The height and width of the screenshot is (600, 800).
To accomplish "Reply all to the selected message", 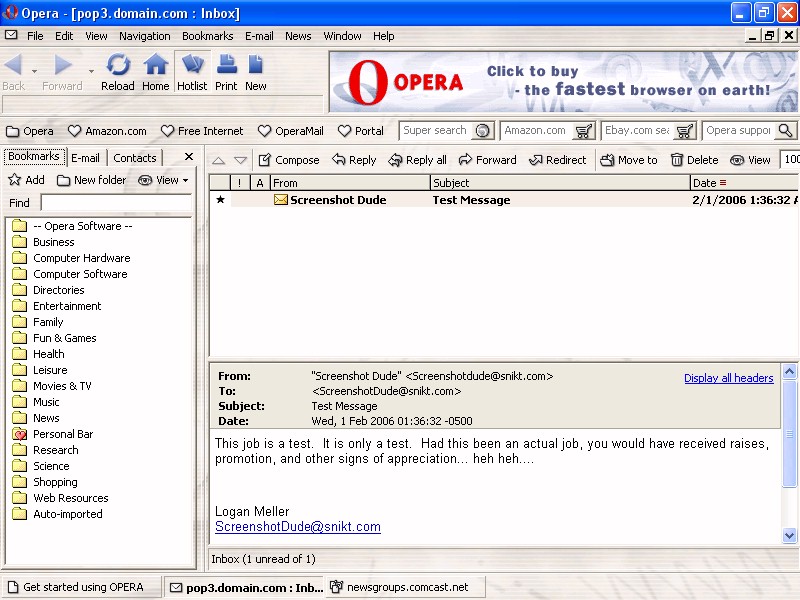I will (x=417, y=160).
